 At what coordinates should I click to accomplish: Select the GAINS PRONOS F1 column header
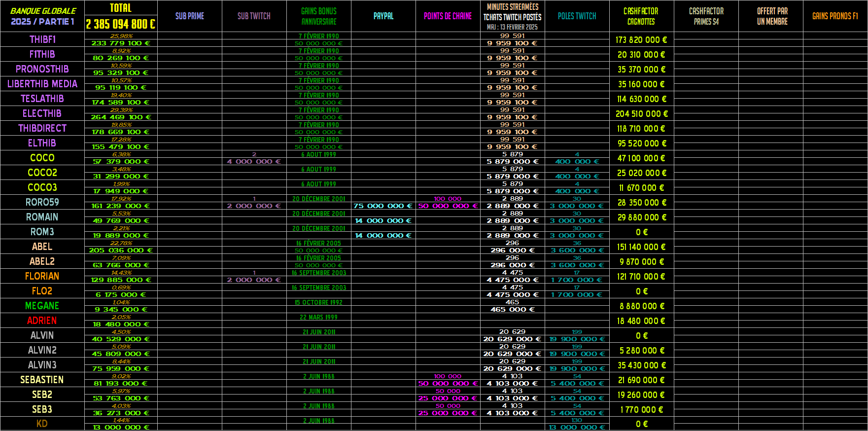835,16
